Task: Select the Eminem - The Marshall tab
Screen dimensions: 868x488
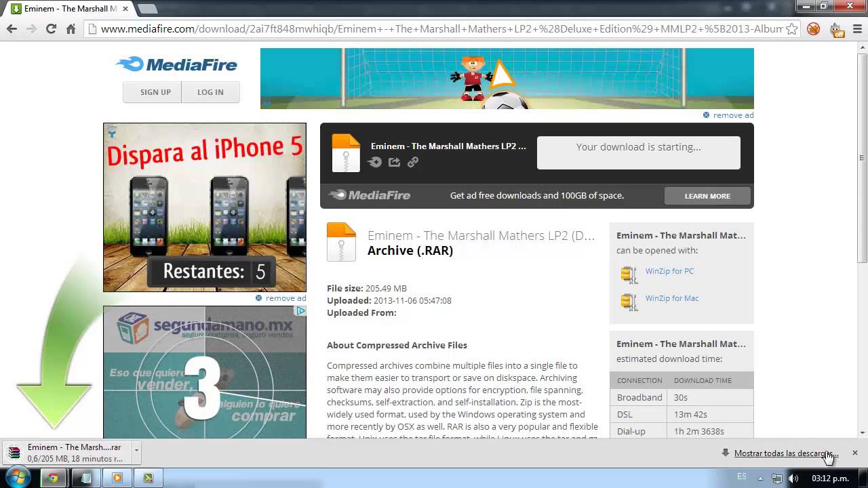Action: [x=70, y=9]
